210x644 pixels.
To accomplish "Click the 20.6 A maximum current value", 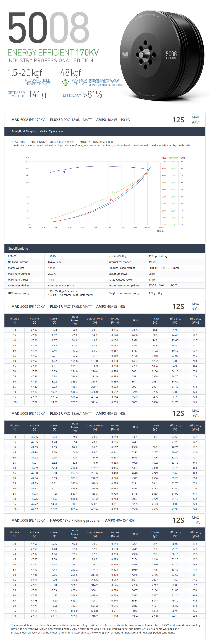I will pyautogui.click(x=52, y=274).
